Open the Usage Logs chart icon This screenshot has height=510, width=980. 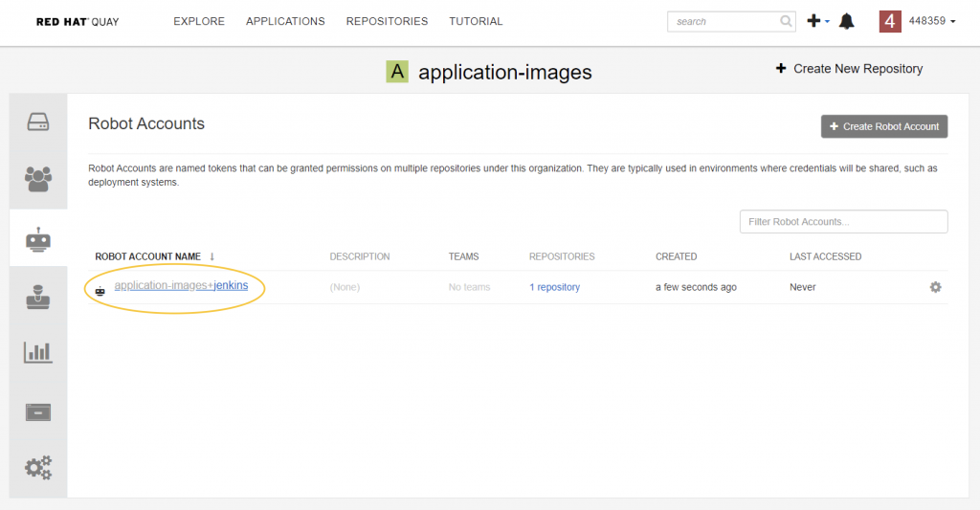[x=38, y=352]
